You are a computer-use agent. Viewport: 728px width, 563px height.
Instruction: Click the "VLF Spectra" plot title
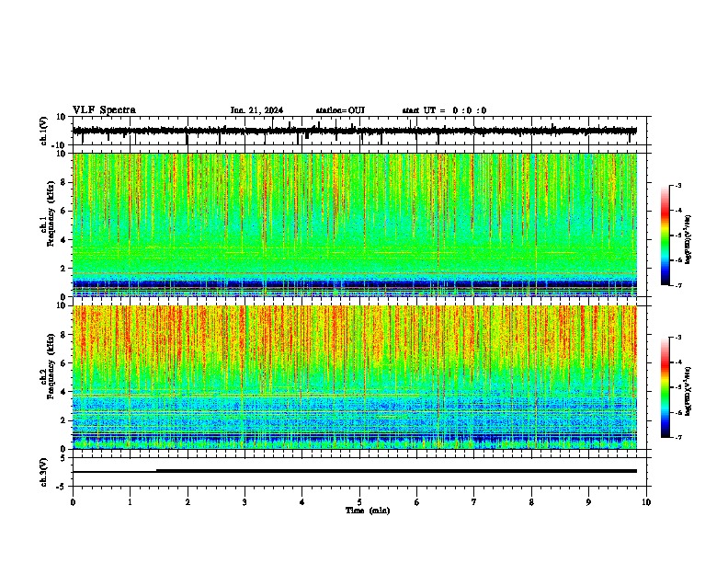tap(104, 110)
